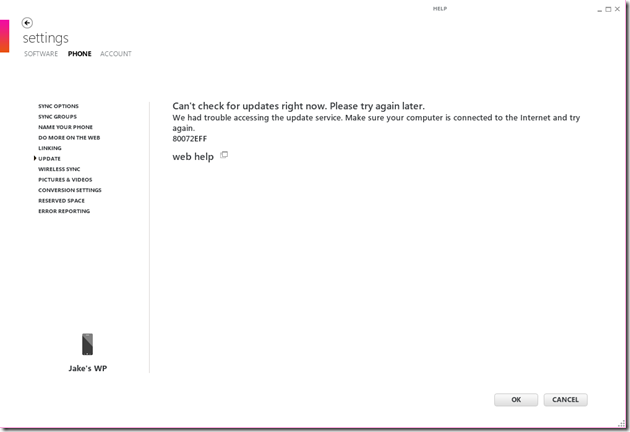Switch to the ACCOUNT tab
Screen dimensions: 630x432
click(x=116, y=54)
